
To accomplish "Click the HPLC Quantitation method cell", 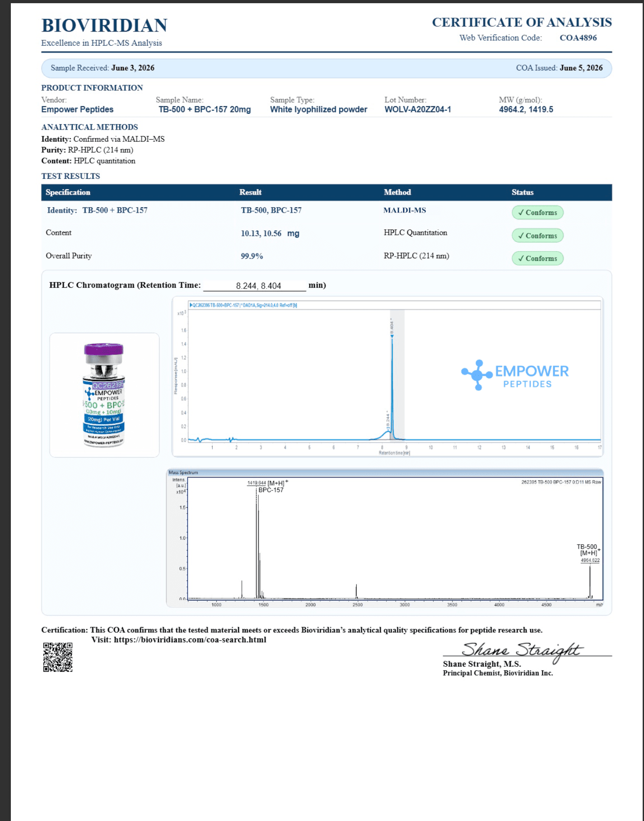I will [415, 233].
